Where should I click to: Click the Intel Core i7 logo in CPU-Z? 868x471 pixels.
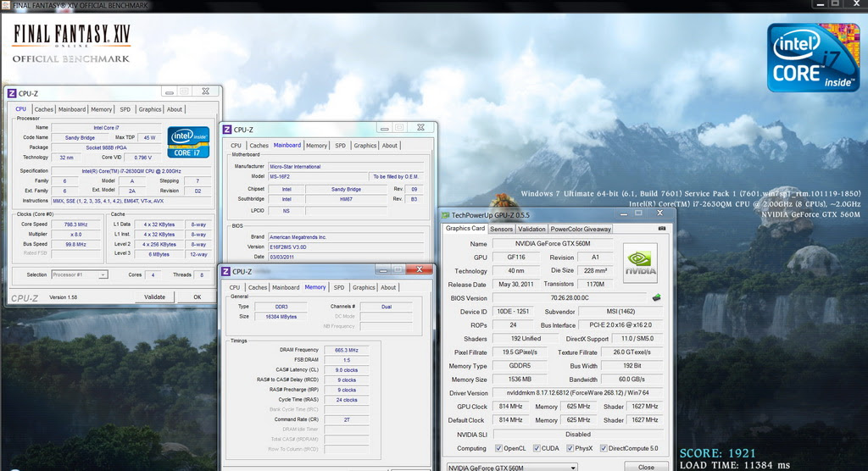point(188,142)
